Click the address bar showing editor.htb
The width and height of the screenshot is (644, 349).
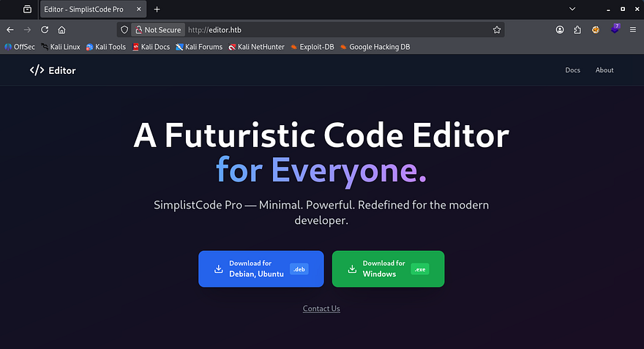pos(329,30)
